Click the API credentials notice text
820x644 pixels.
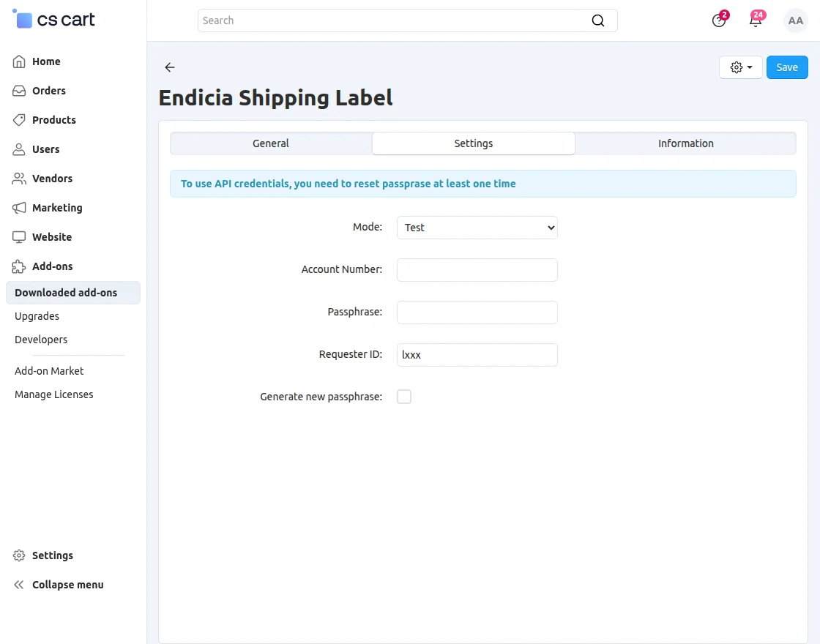348,184
